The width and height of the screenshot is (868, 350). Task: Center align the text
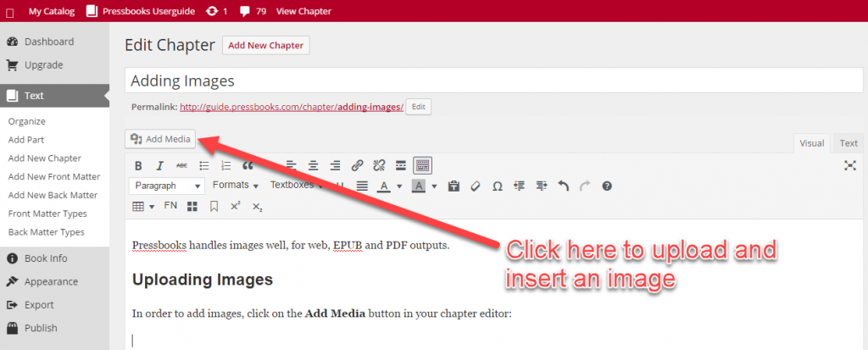(314, 165)
